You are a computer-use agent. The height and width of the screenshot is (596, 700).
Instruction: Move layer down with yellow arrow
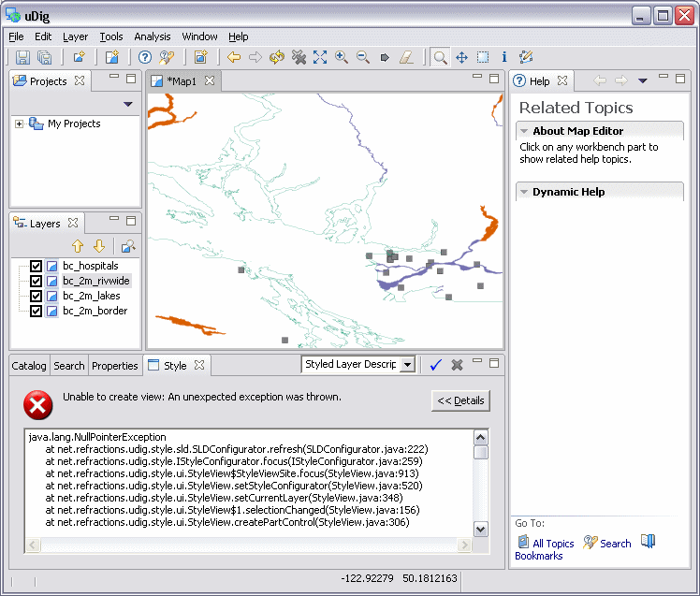(x=98, y=246)
